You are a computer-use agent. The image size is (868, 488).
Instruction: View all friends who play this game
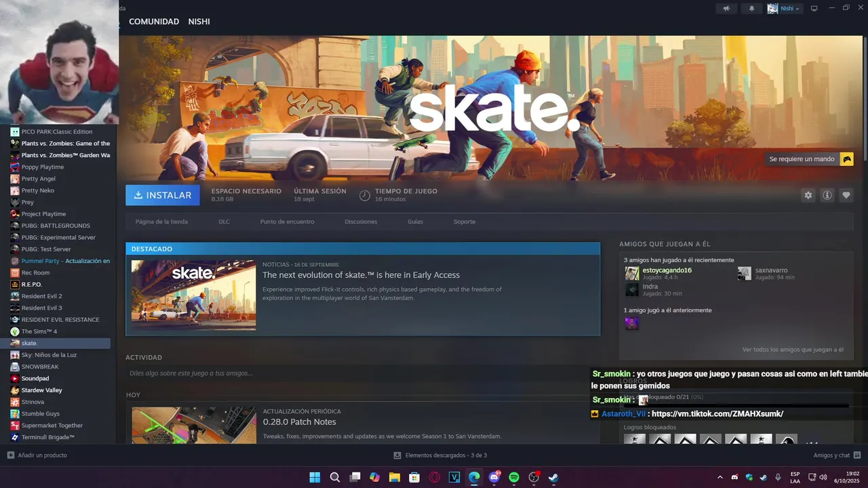tap(793, 350)
